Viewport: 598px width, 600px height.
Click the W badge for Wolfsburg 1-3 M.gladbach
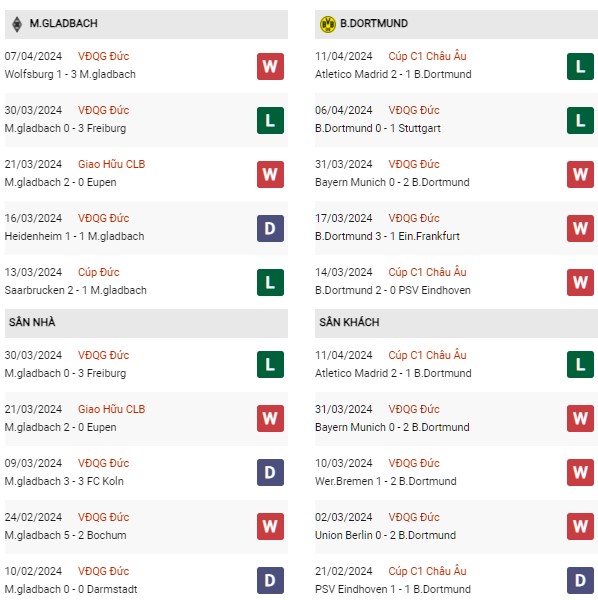(x=270, y=67)
